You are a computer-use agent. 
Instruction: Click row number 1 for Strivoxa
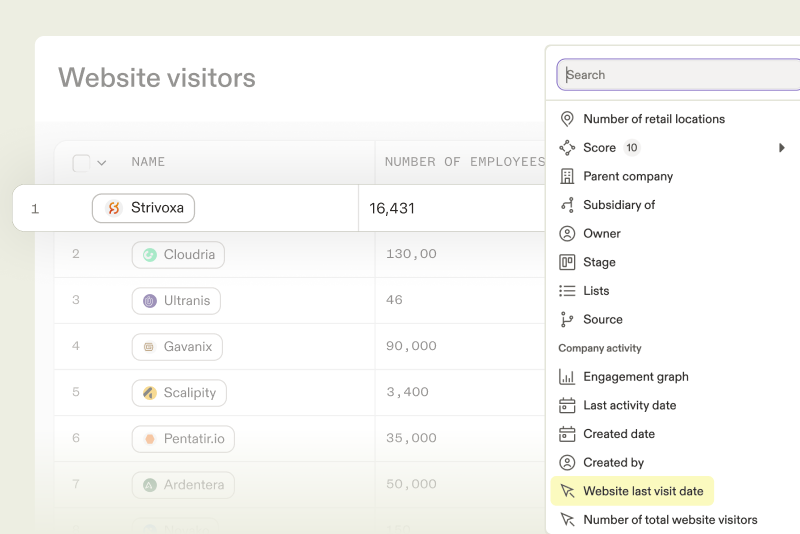[x=35, y=209]
